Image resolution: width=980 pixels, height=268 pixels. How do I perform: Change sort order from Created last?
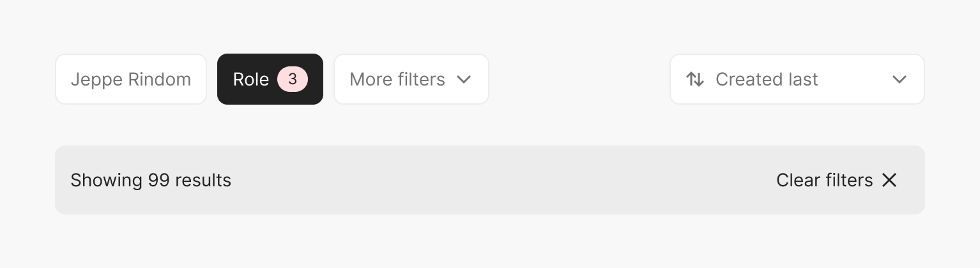797,79
